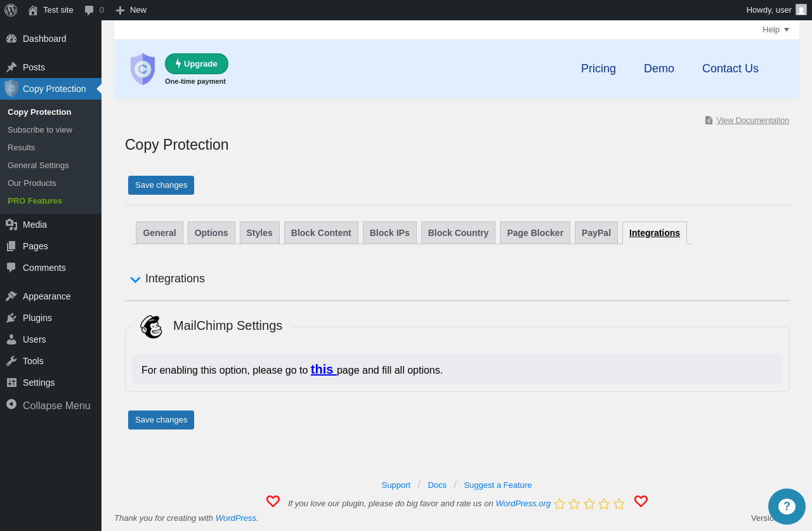Open the Test site home icon
The height and width of the screenshot is (531, 812).
coord(33,10)
